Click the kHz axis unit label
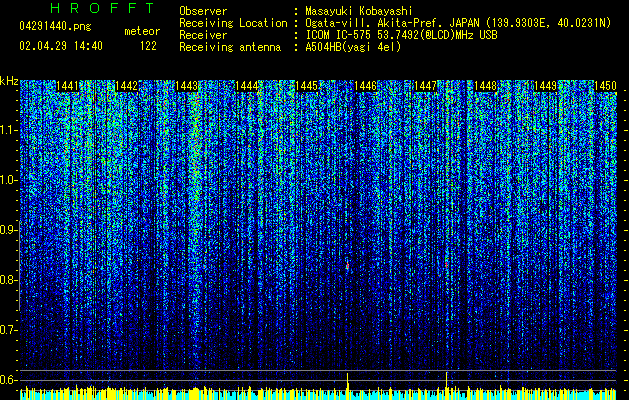This screenshot has width=629, height=400. tap(9, 81)
